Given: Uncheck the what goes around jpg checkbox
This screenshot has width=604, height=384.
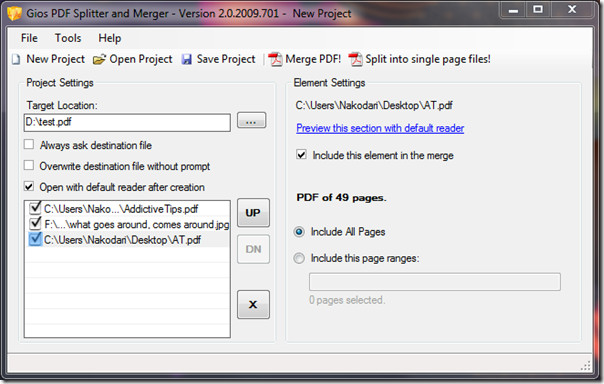Looking at the screenshot, I should point(35,223).
